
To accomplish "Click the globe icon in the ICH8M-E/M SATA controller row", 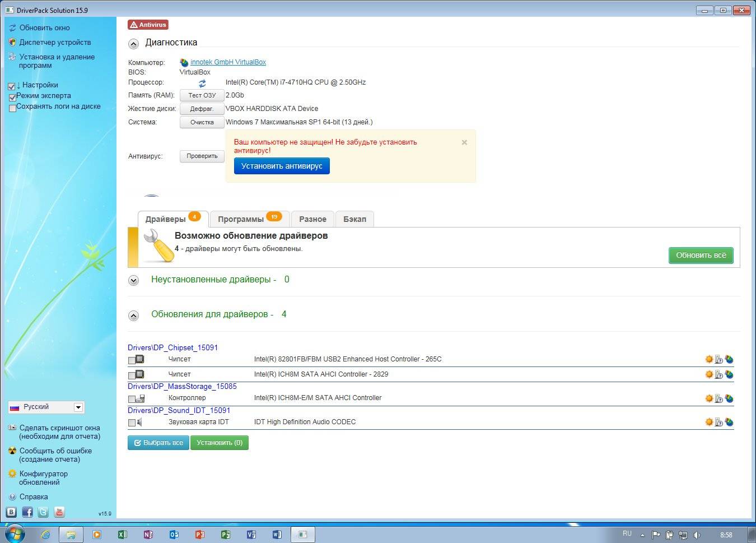I will 729,398.
